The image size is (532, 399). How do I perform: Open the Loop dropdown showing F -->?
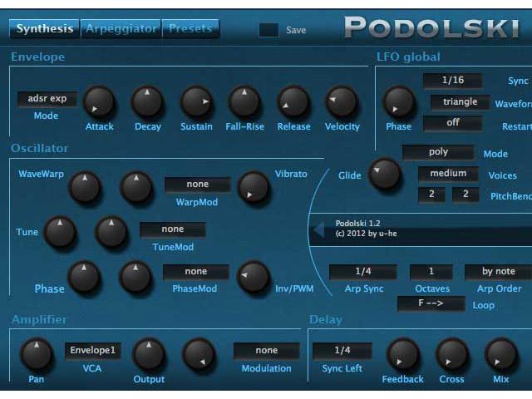[x=431, y=303]
